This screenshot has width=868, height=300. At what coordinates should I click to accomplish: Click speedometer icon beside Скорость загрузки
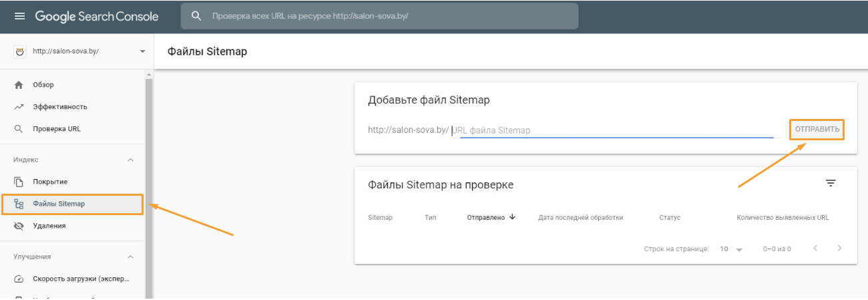click(19, 279)
